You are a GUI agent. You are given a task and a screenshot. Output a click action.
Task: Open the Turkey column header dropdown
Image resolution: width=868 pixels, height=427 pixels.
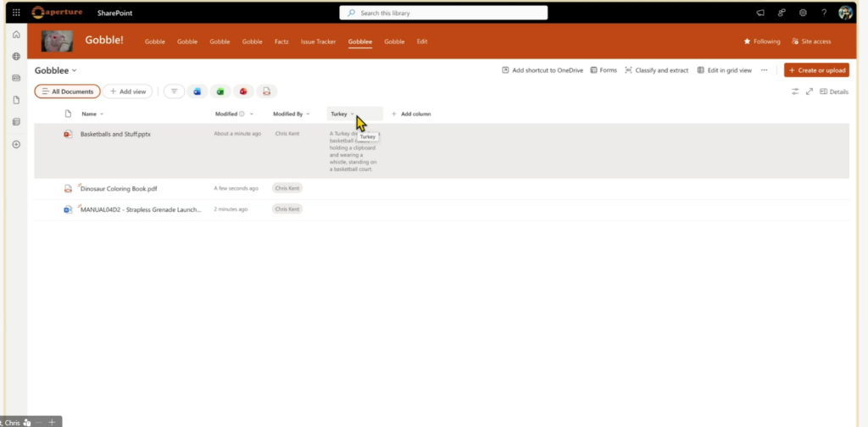point(352,114)
